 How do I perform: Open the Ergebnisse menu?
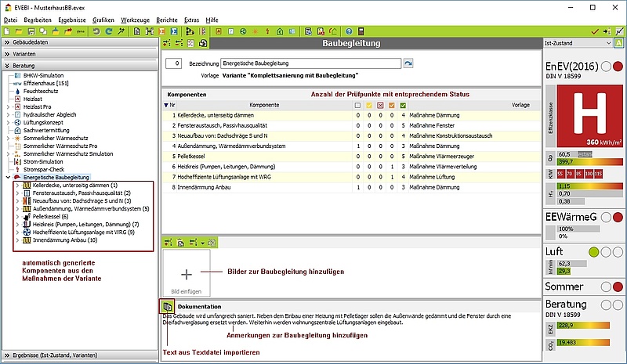tap(72, 20)
